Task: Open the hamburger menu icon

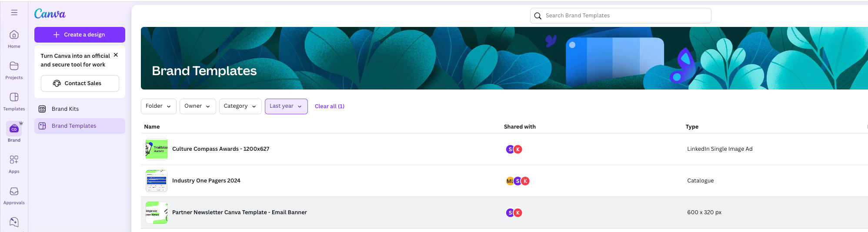Action: coord(14,13)
